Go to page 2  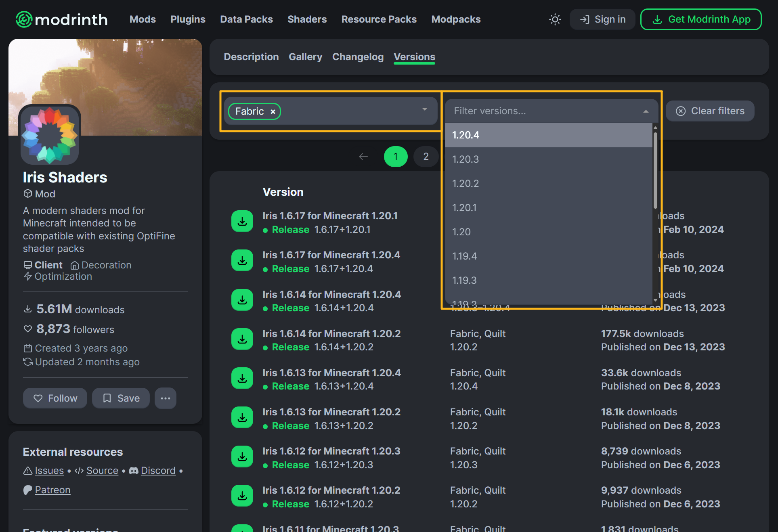426,157
